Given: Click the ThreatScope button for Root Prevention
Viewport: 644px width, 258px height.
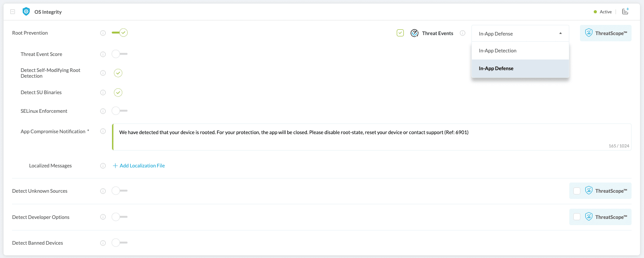Looking at the screenshot, I should pos(605,33).
